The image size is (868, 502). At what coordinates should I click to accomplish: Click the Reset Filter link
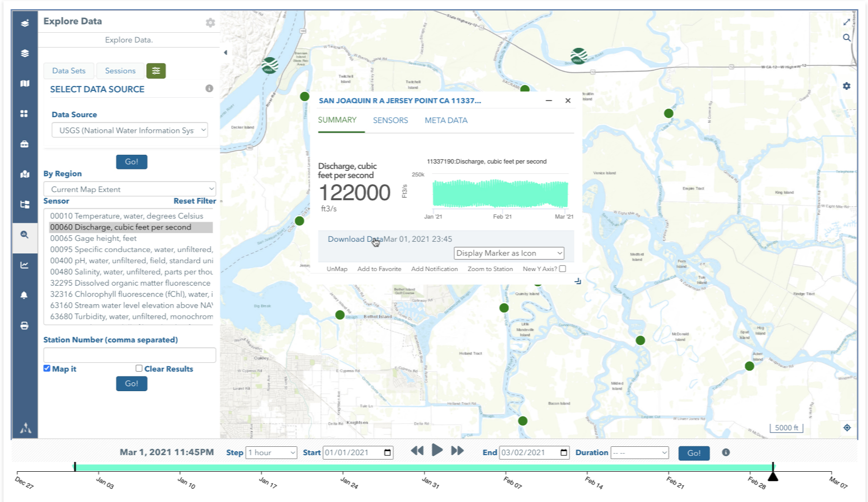point(195,201)
